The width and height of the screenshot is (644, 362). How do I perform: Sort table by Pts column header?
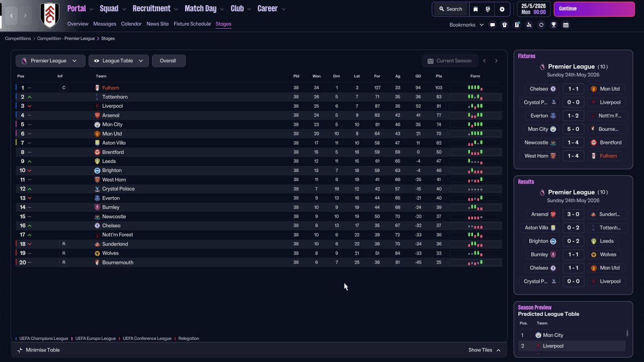coord(439,76)
